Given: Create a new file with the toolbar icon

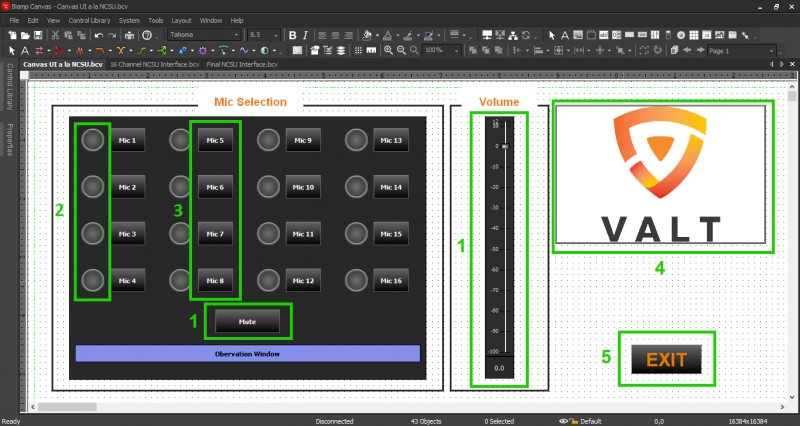Looking at the screenshot, I should click(x=12, y=35).
